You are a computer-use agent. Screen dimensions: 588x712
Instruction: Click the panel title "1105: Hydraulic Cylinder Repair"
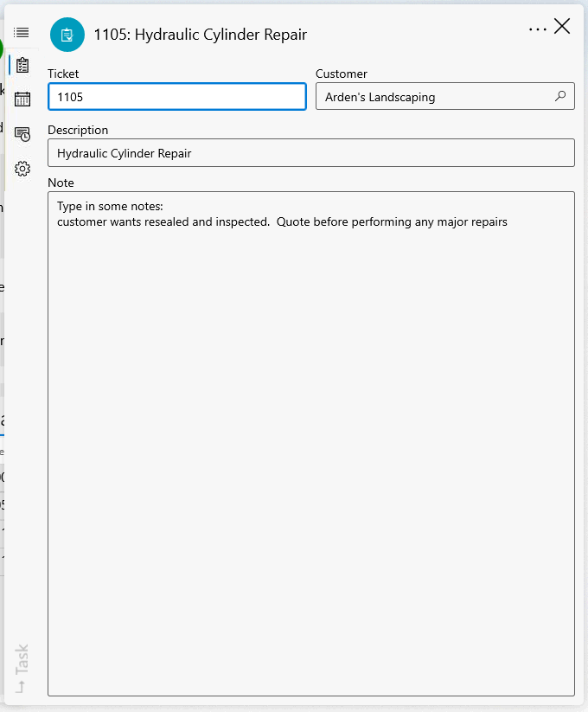pos(200,35)
